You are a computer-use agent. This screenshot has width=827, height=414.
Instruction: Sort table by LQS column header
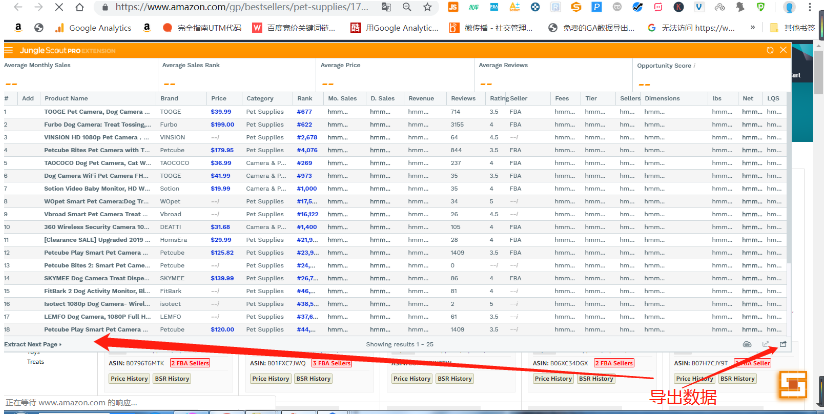pos(773,99)
